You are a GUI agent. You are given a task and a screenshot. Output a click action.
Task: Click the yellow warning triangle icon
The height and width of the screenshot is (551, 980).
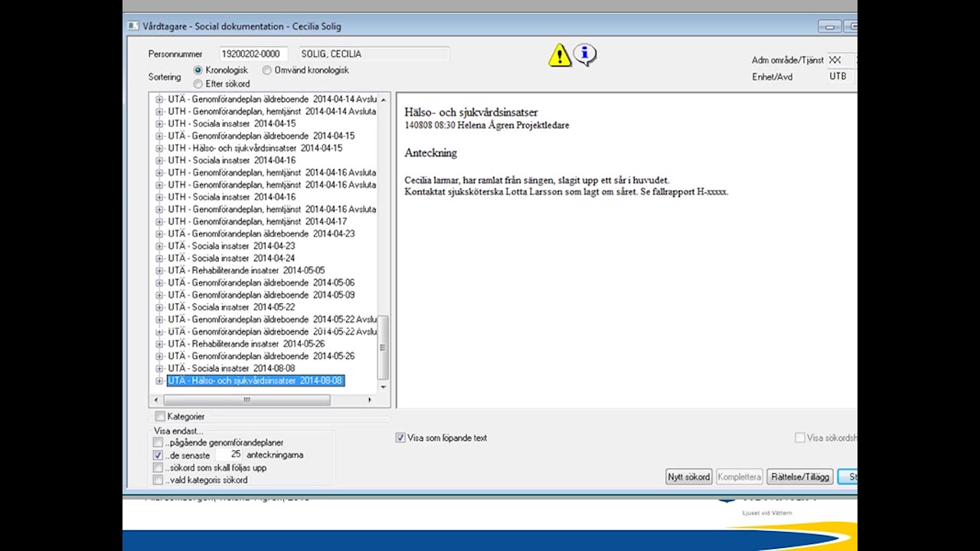click(560, 55)
